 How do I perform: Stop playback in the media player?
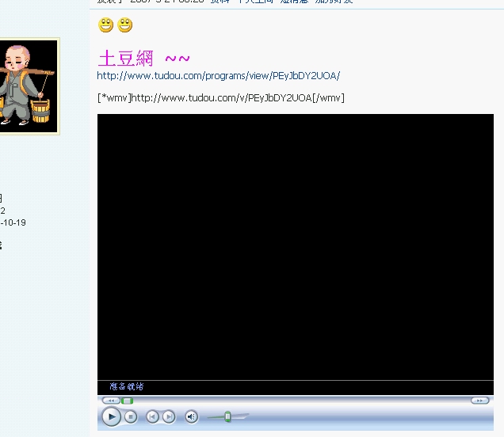pyautogui.click(x=131, y=416)
